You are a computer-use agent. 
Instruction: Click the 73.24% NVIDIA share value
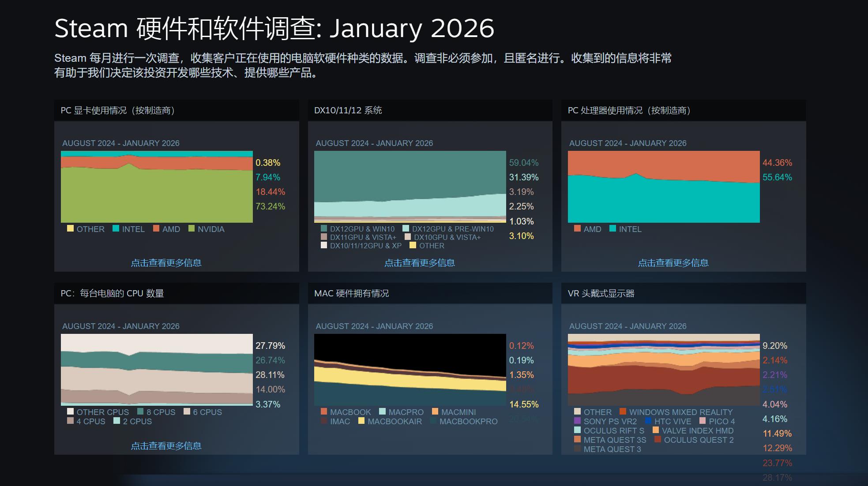pos(270,206)
